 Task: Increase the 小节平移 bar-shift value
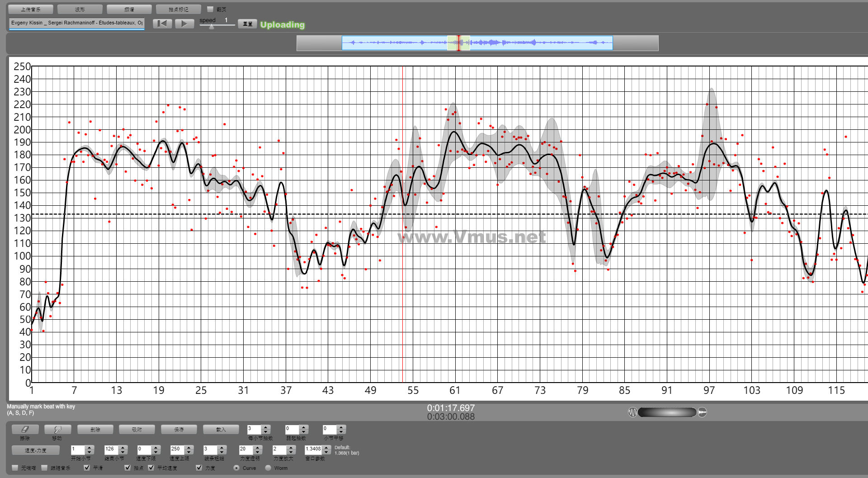click(x=342, y=427)
